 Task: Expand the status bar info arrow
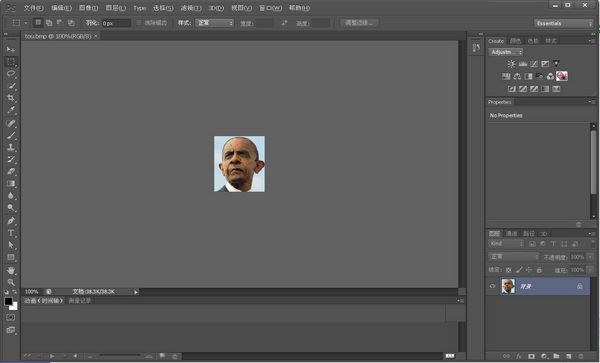coord(136,292)
